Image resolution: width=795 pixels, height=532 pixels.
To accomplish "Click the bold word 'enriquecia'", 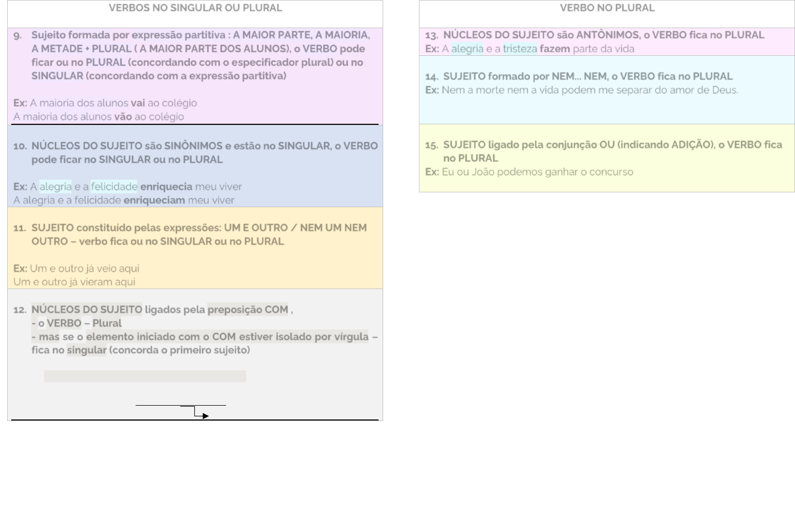I will point(166,187).
